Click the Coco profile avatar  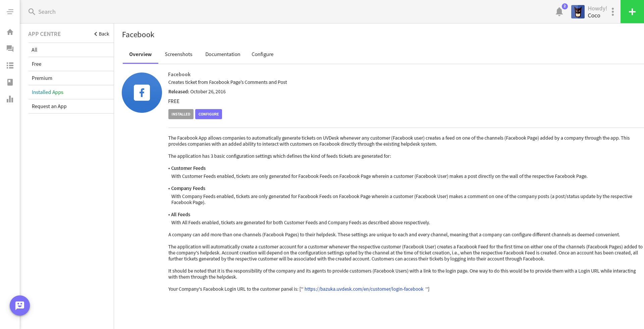pos(578,12)
